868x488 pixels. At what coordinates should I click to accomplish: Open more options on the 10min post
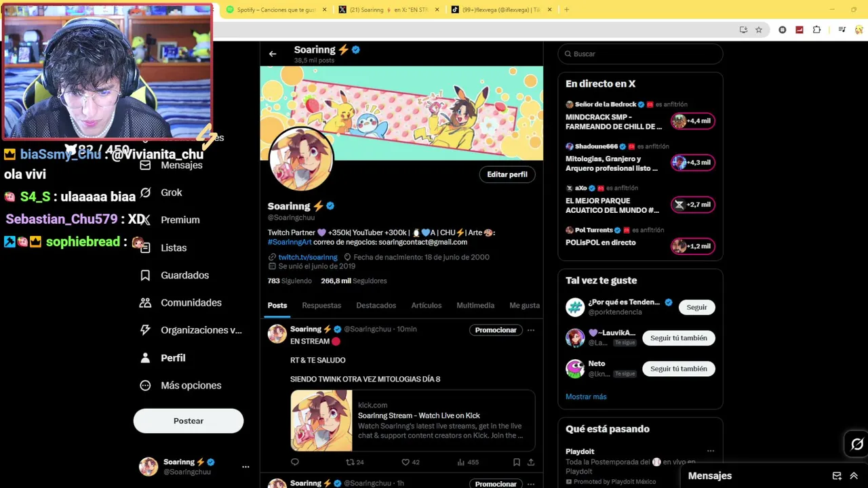531,330
